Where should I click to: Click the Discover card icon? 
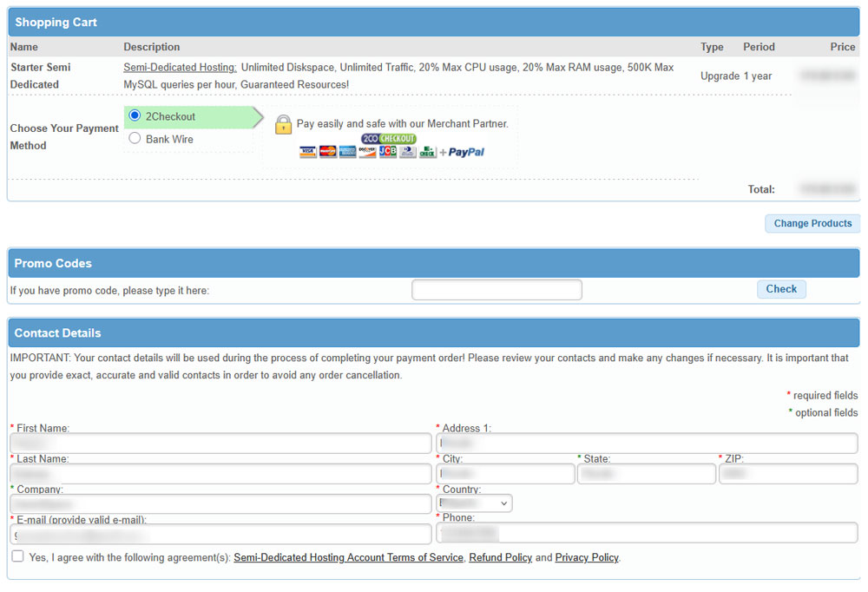click(367, 150)
